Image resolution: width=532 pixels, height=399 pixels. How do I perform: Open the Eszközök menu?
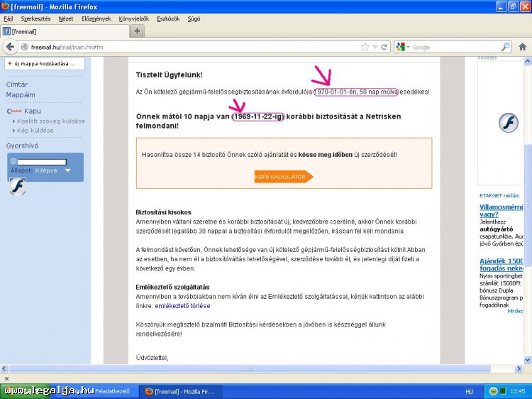(167, 18)
